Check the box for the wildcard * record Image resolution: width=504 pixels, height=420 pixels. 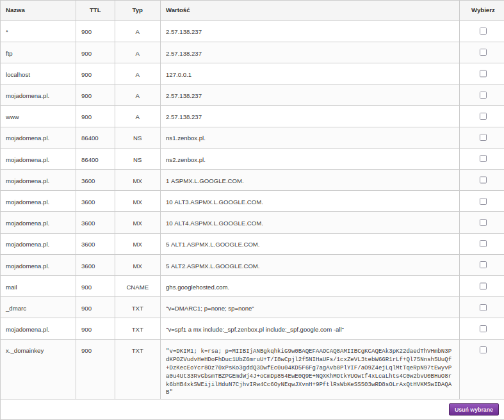483,31
